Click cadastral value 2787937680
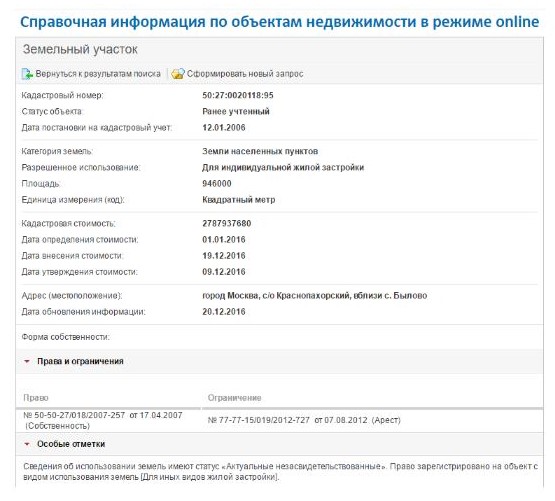The height and width of the screenshot is (501, 555). click(x=227, y=223)
